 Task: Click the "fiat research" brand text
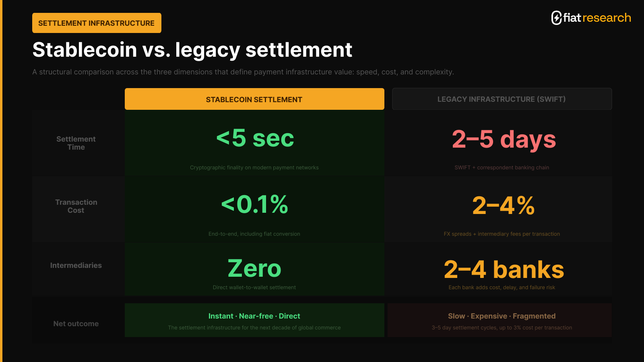tap(597, 18)
